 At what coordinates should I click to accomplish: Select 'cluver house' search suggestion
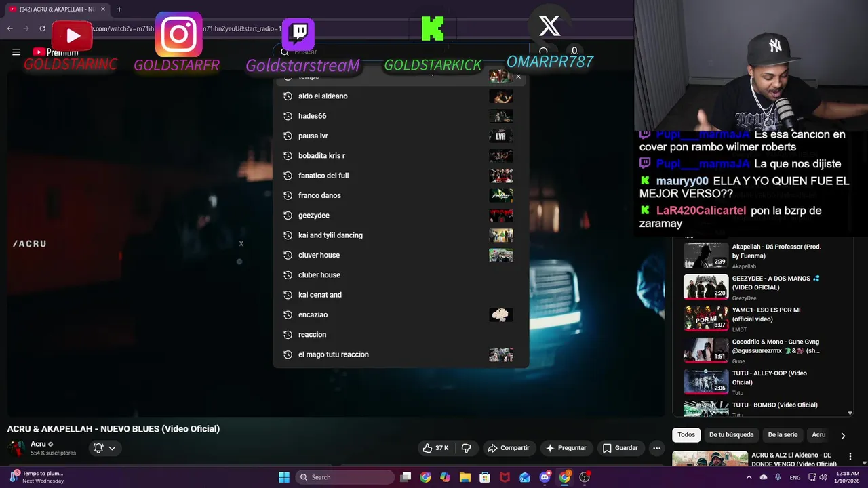click(x=400, y=255)
